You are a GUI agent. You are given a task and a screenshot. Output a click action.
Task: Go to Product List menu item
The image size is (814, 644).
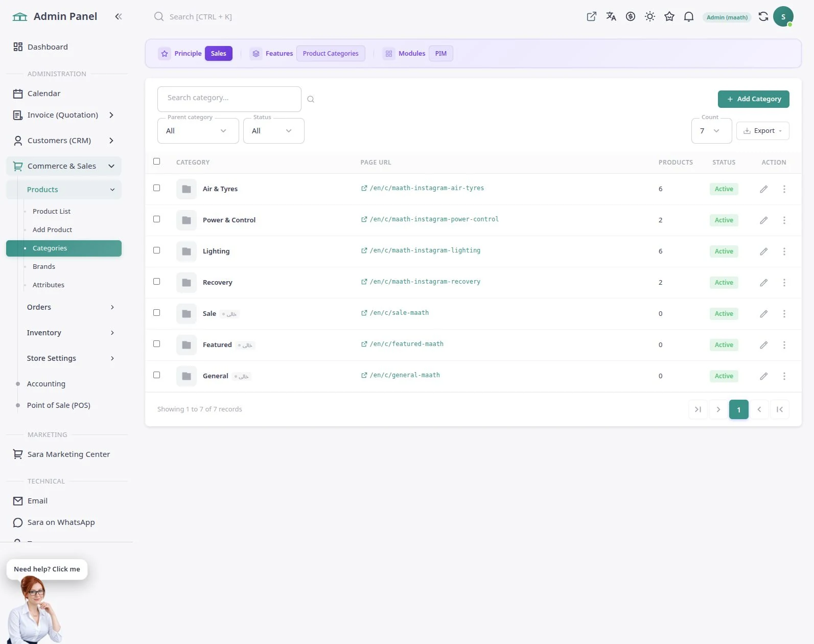[52, 212]
